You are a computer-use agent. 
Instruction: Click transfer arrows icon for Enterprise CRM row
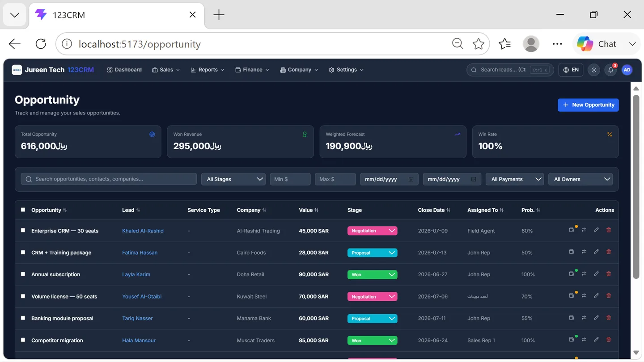coord(584,230)
